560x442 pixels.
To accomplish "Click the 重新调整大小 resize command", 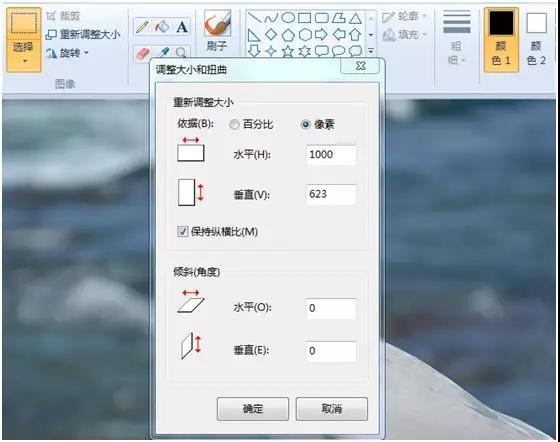I will click(83, 35).
